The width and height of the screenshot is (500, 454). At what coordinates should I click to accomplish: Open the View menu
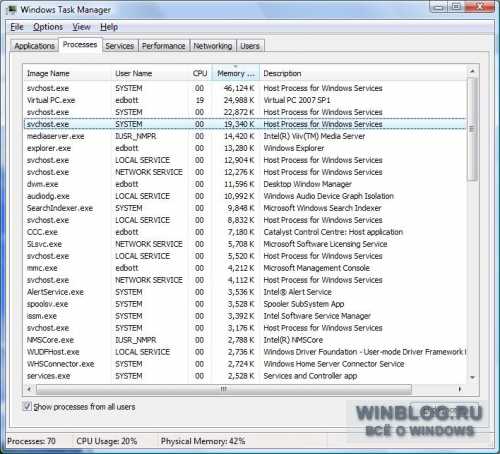pos(81,27)
